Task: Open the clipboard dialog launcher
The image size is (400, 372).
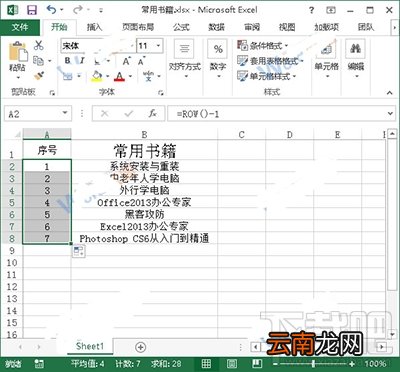Action: tap(52, 93)
